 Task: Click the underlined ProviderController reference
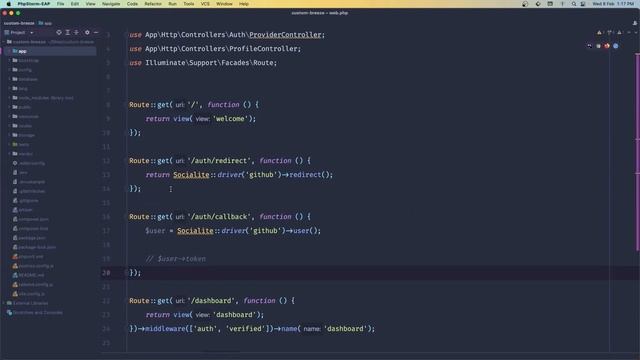click(x=285, y=35)
